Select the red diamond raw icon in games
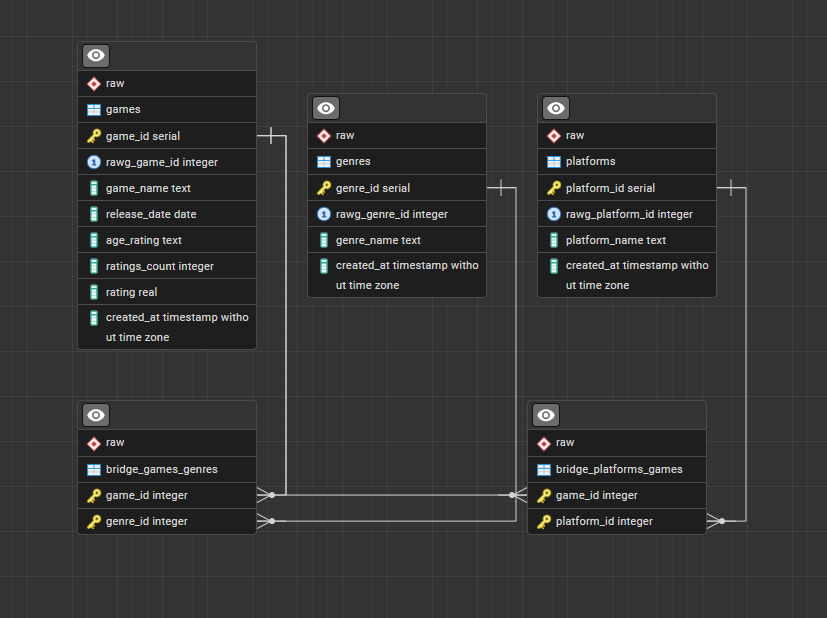The height and width of the screenshot is (618, 827). click(94, 83)
